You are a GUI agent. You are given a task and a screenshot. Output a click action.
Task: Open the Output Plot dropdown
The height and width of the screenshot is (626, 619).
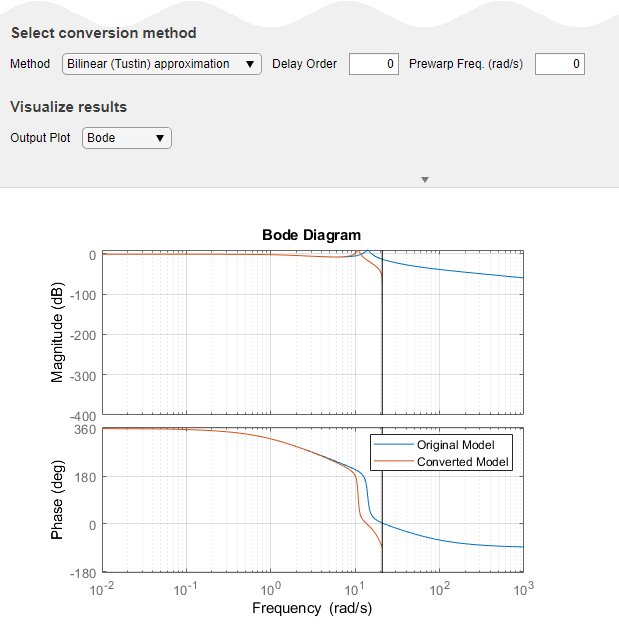pyautogui.click(x=126, y=138)
